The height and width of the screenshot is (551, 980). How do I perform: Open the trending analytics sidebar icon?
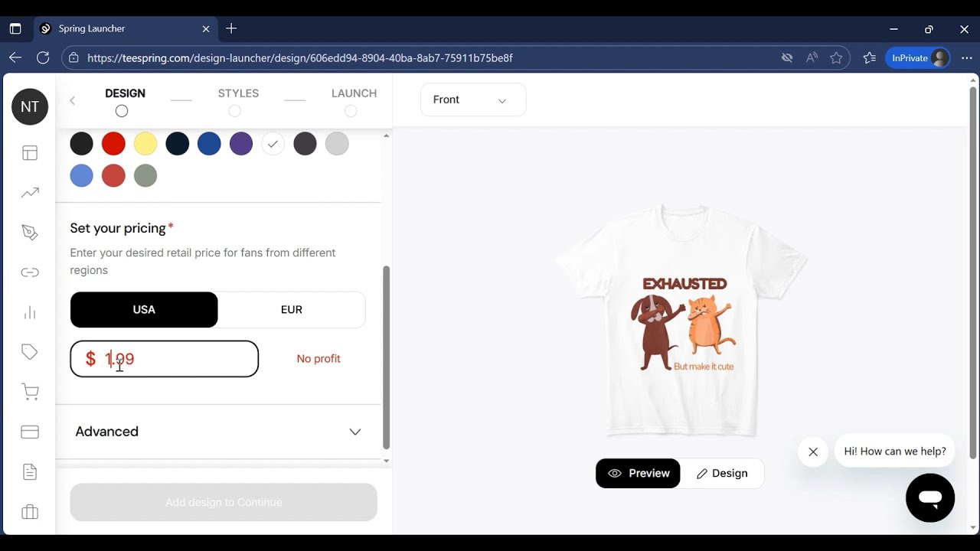[30, 193]
